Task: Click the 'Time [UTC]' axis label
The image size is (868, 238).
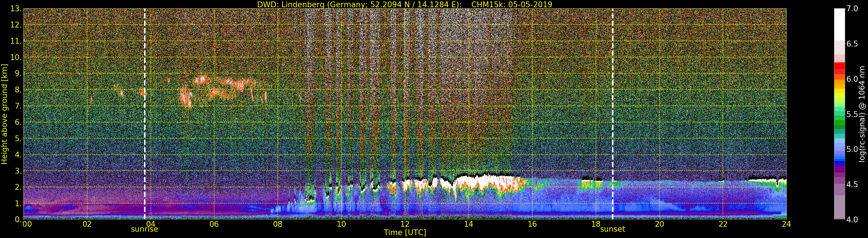Action: point(405,233)
